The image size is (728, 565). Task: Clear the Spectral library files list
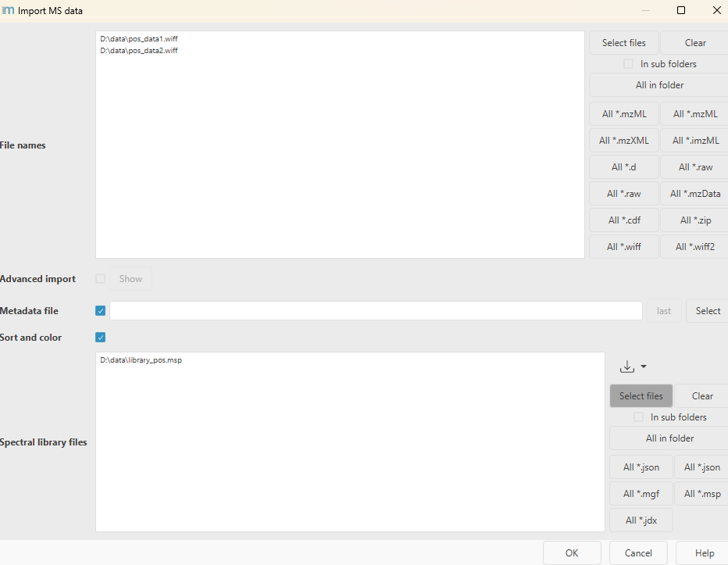click(702, 396)
